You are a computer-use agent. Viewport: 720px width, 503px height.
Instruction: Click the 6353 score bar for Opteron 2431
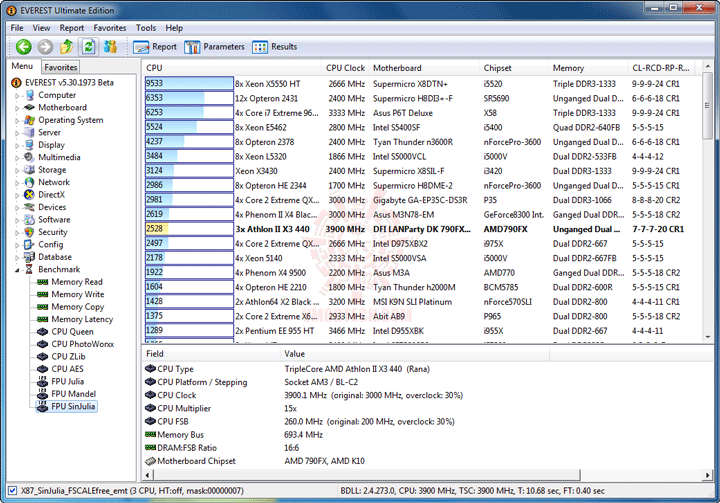click(189, 98)
